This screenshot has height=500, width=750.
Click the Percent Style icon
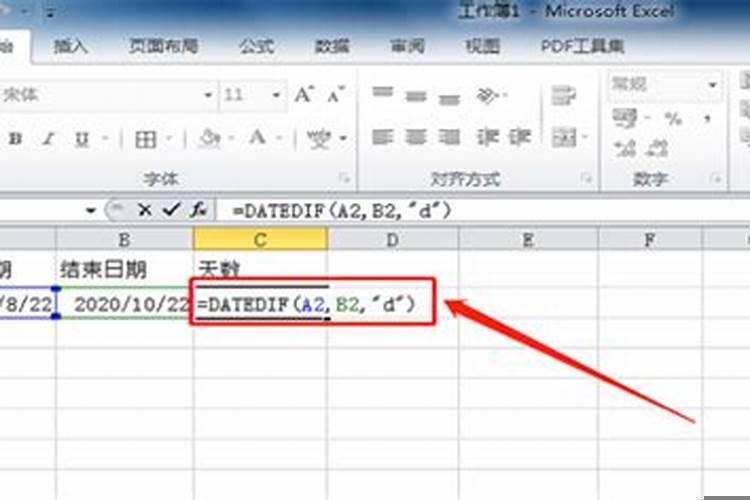tap(673, 118)
